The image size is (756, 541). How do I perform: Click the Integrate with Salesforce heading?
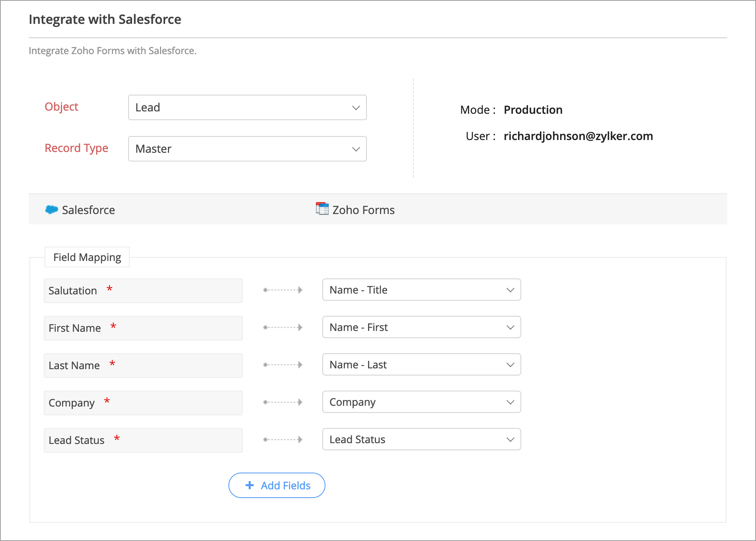click(x=105, y=19)
